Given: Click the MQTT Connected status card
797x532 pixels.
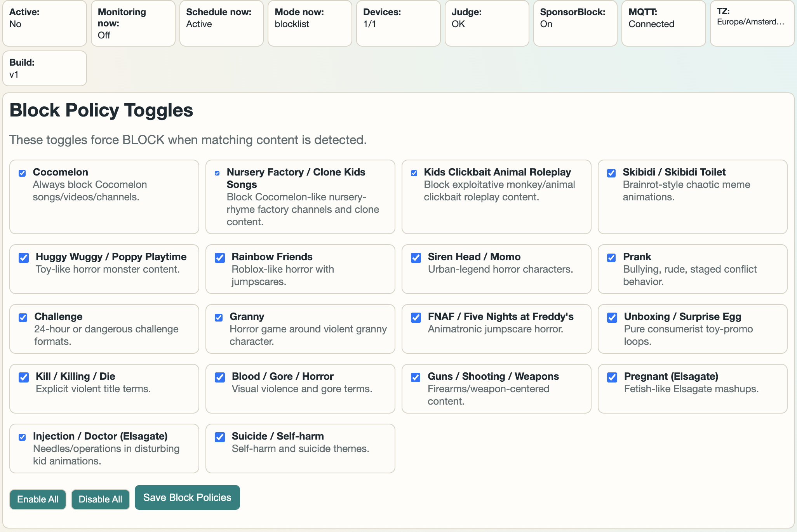Looking at the screenshot, I should click(663, 23).
